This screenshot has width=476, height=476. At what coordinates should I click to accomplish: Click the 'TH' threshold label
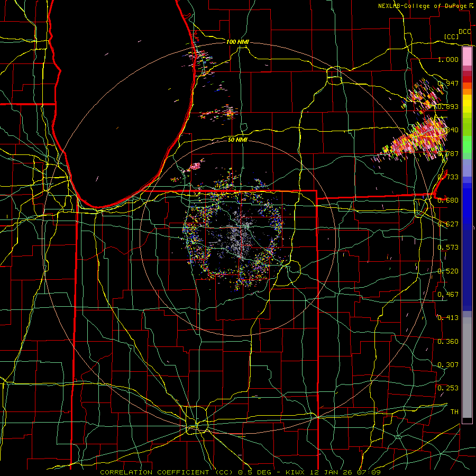coord(454,412)
